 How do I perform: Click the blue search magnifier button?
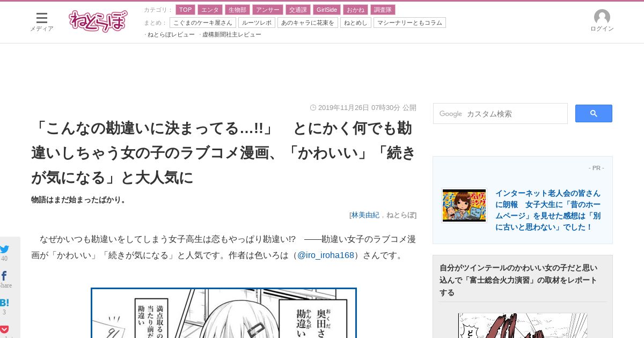point(594,113)
